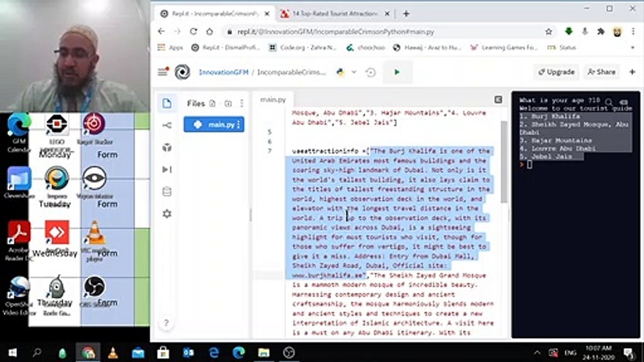Screen dimensions: 644x362
Task: Open the OpenShot Video Editor desktop icon
Action: (19, 295)
